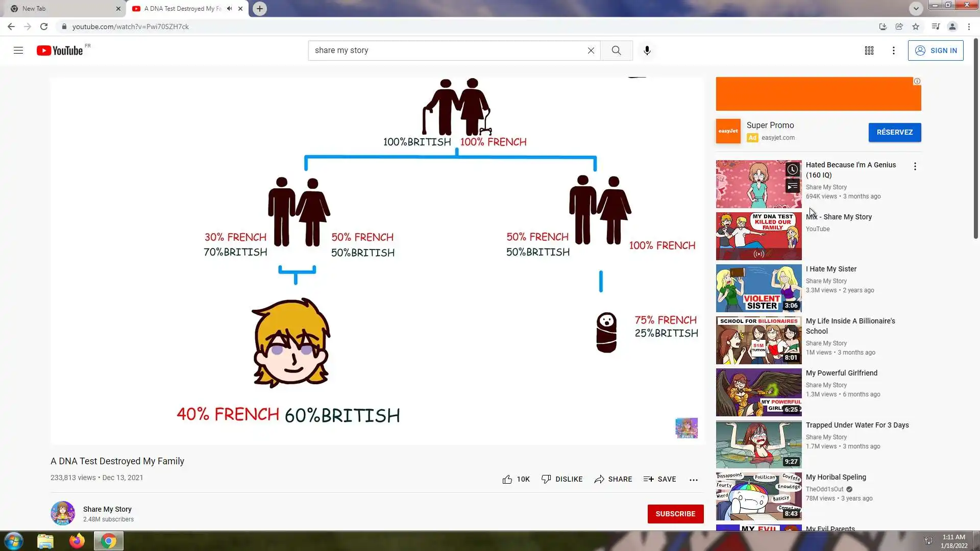Open the YouTube hamburger guide menu
The image size is (980, 551).
coord(18,50)
